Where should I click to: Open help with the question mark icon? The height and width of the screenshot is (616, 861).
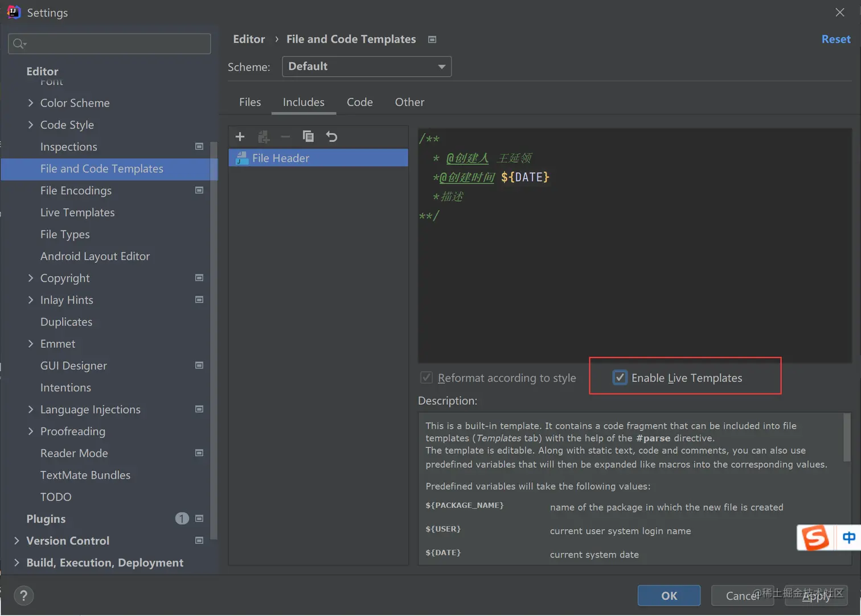tap(23, 596)
